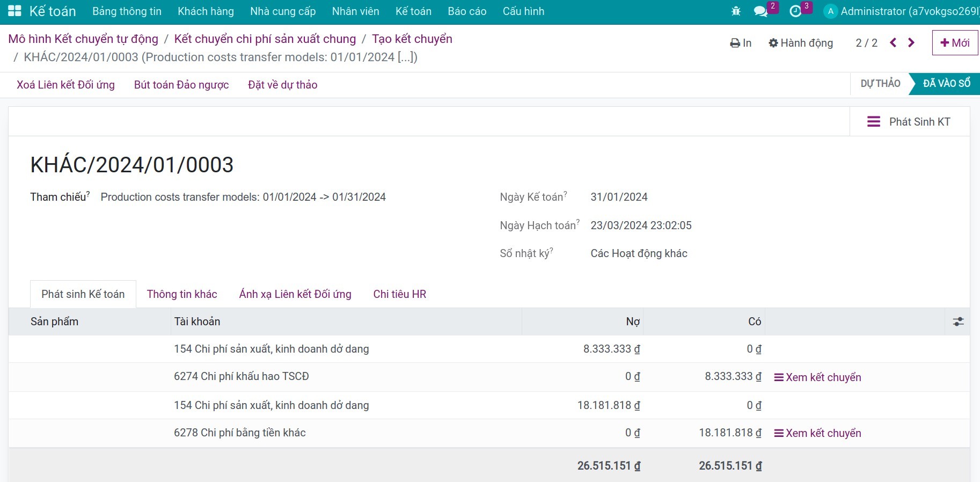The width and height of the screenshot is (980, 482).
Task: Click the 6274 Chi phí khấu hao TSCĐ row
Action: 489,377
